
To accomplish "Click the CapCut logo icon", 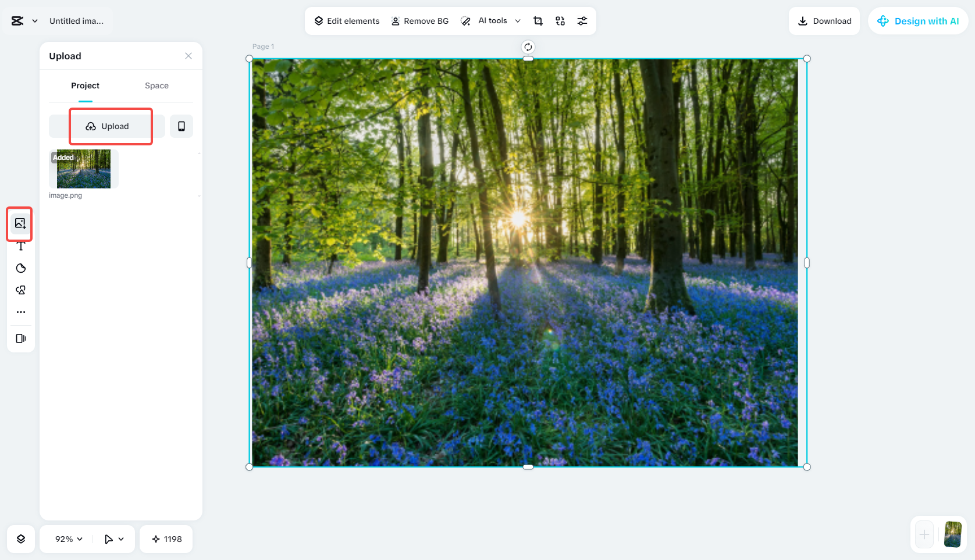I will click(x=17, y=21).
